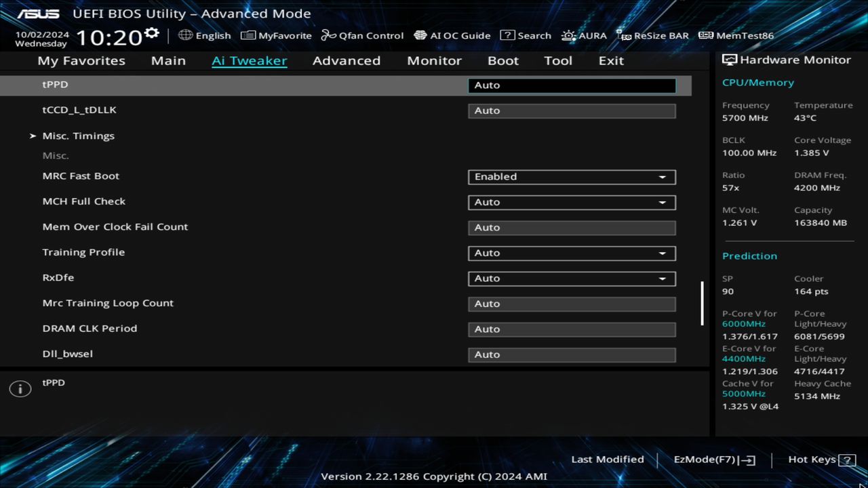Click the info icon near tPPD description
Viewport: 868px width, 488px height.
20,388
